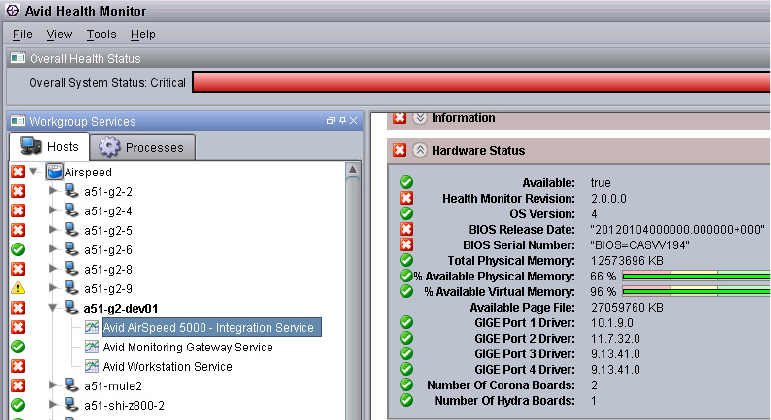The image size is (771, 420).
Task: Select Avid AirSpeed 5000 - Integration Service
Action: pyautogui.click(x=212, y=327)
